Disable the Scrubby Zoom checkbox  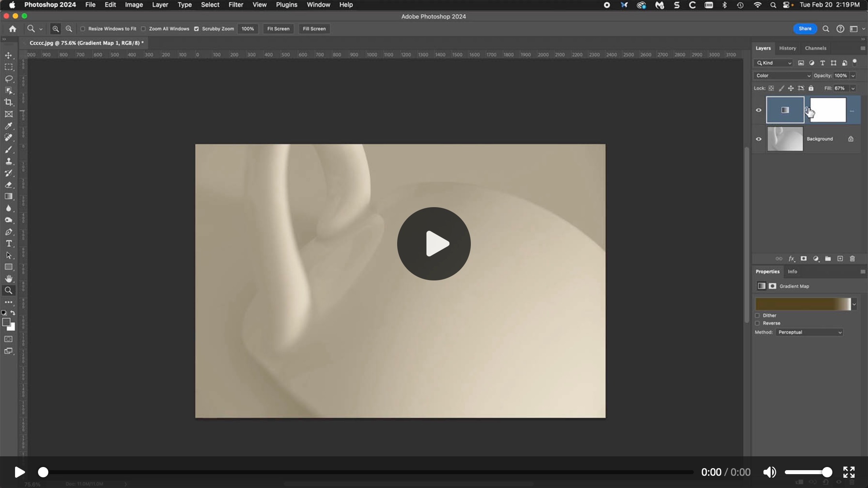tap(196, 29)
